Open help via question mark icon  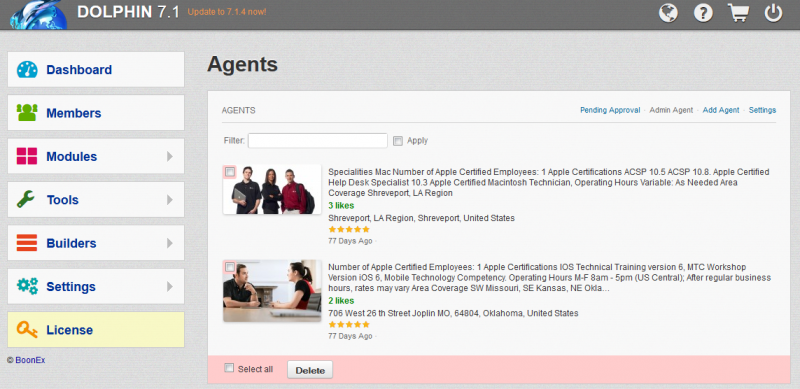click(x=703, y=13)
